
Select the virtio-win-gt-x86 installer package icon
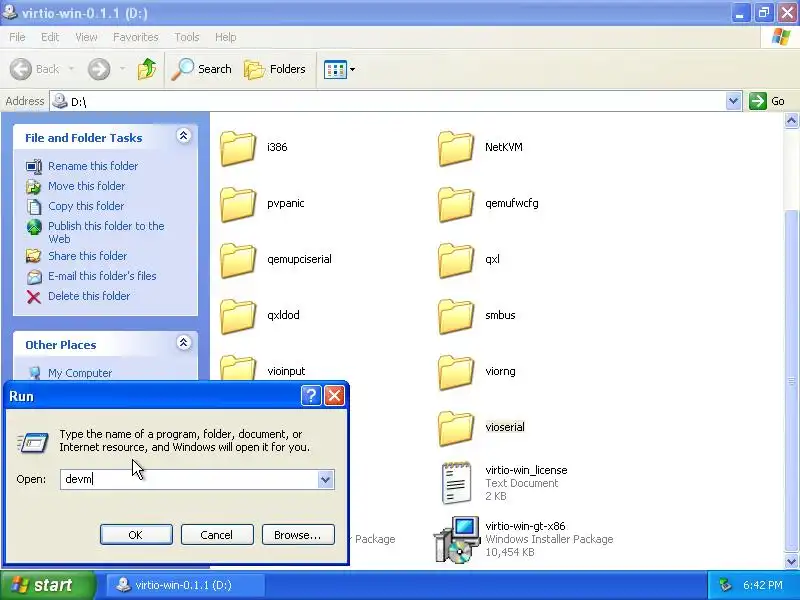tap(457, 539)
